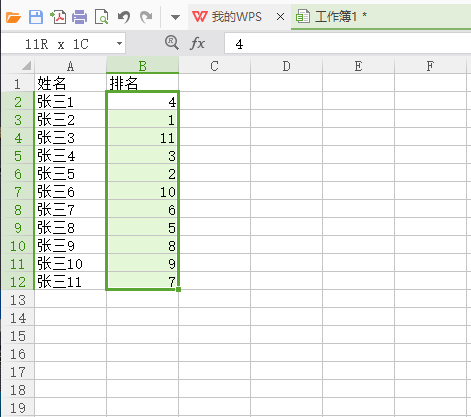Select the cell with 姓名

pos(70,83)
